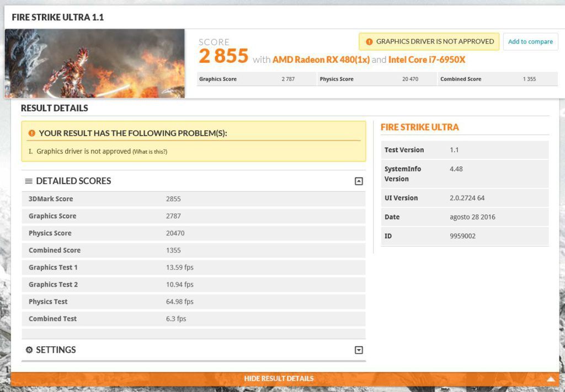Click the UI Version value 2.0.2724 64
The width and height of the screenshot is (565, 392).
(x=467, y=198)
